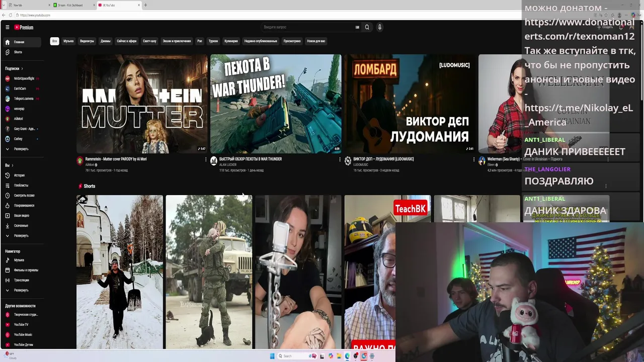This screenshot has width=644, height=362.
Task: Open Teleport.camera subscription channel
Action: (22, 99)
